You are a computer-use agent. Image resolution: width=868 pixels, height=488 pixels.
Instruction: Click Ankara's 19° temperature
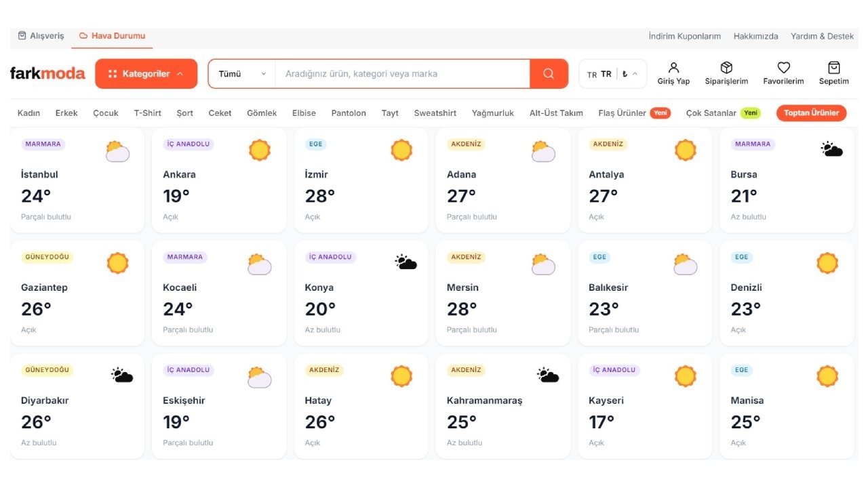(x=176, y=197)
